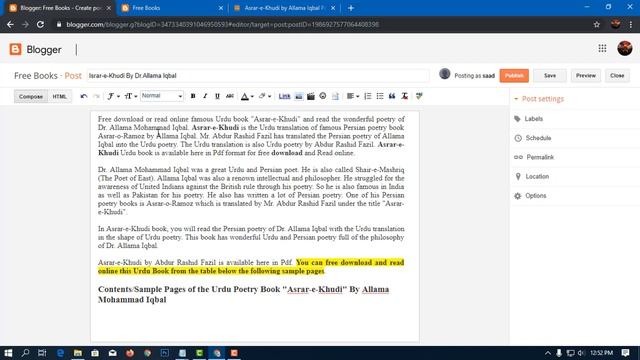Open the Chrome menu
Screen dimensions: 640x360
631,24
